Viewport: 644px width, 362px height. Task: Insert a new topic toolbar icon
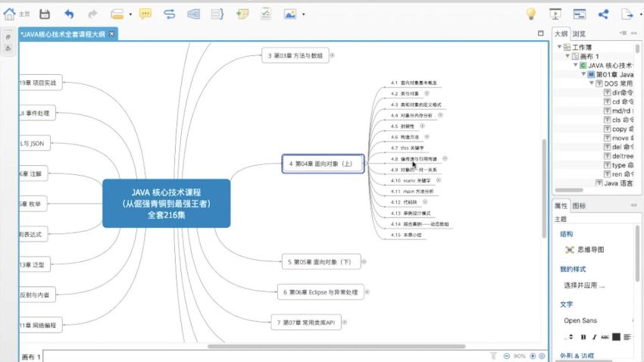click(x=117, y=14)
